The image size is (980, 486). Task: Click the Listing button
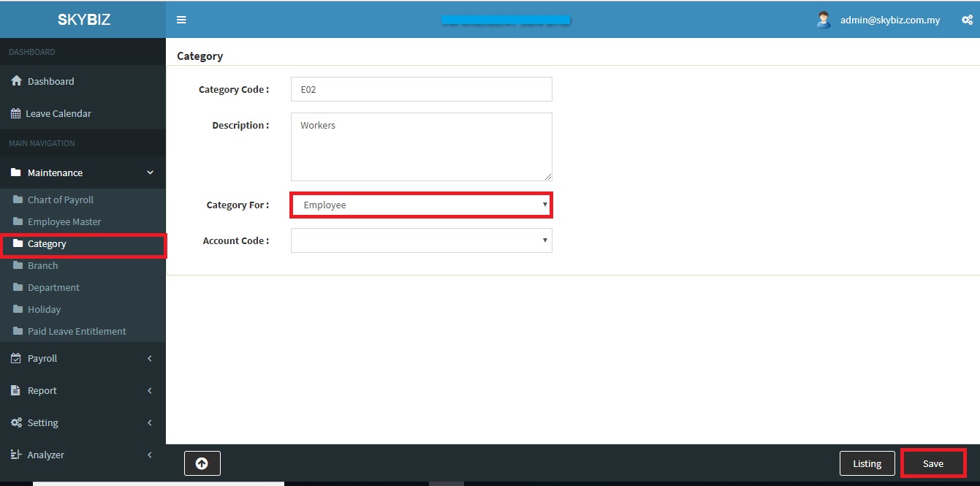(867, 463)
